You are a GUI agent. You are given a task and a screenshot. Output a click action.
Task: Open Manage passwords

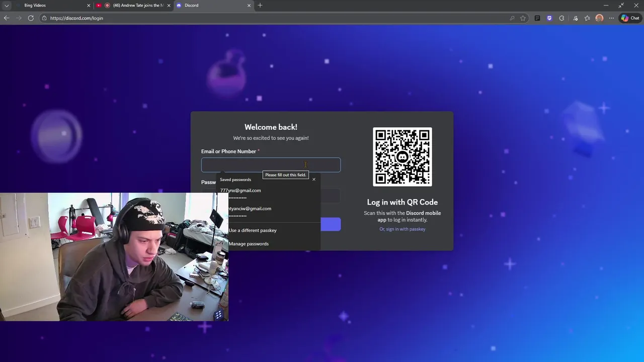pos(249,244)
